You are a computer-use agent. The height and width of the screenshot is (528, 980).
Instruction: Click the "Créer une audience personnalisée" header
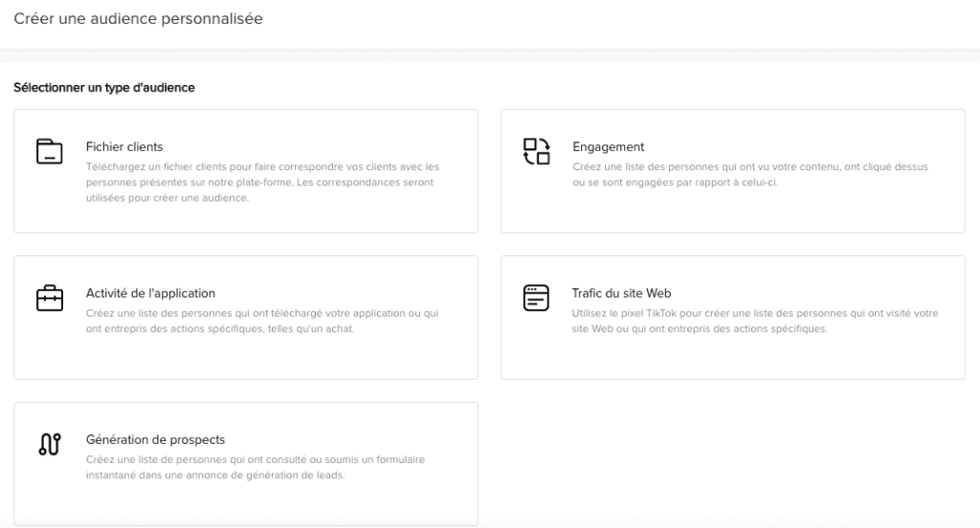click(x=138, y=19)
